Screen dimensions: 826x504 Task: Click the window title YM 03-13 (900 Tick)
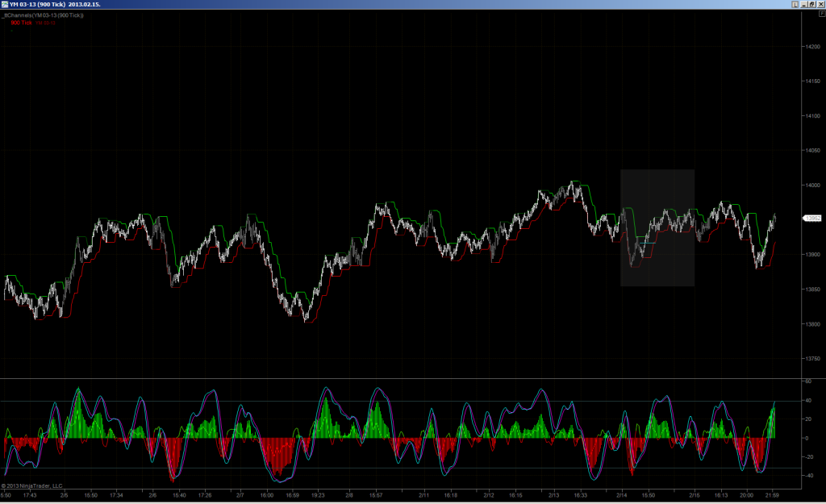(37, 4)
